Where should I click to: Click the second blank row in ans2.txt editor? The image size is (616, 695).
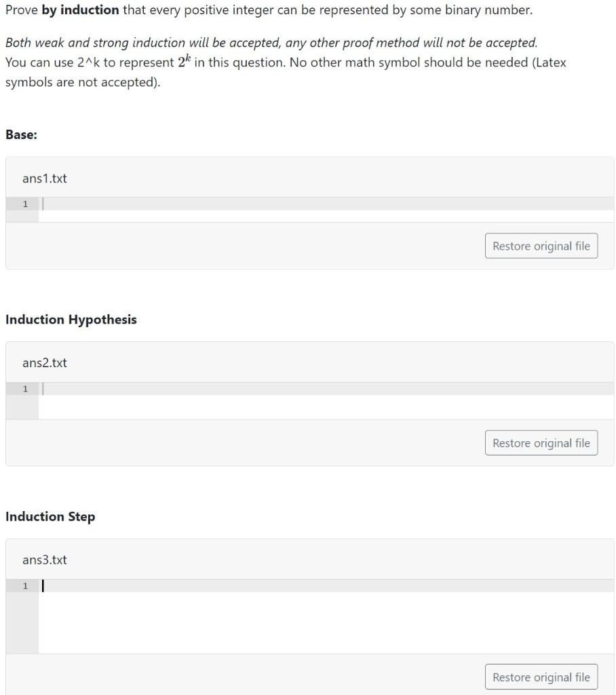[x=271, y=405]
